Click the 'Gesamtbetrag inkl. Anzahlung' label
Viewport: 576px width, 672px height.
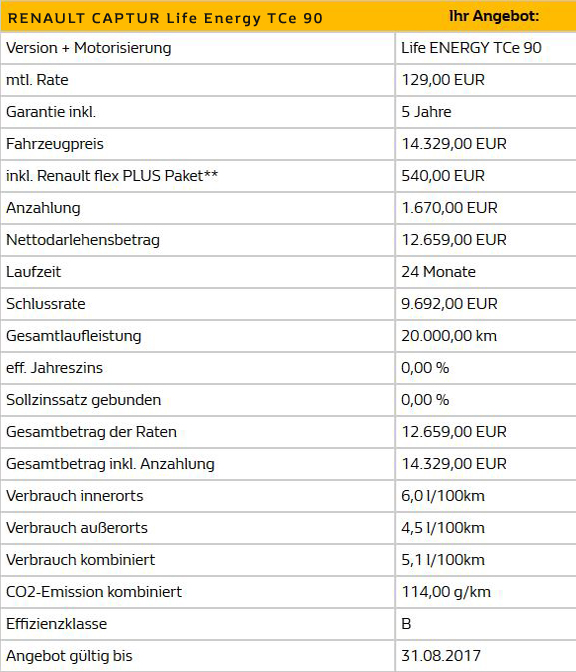click(x=110, y=464)
